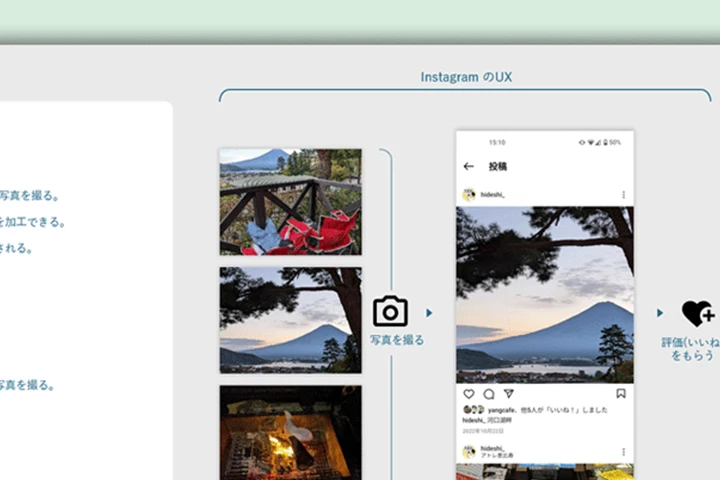Open the three-dot menu of the top hideshi_ post
Screen dimensions: 720x480
click(x=624, y=195)
